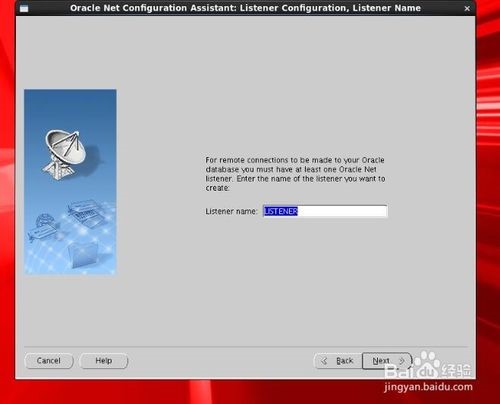The image size is (500, 404).
Task: Click the wizard title bar text
Action: pos(245,8)
